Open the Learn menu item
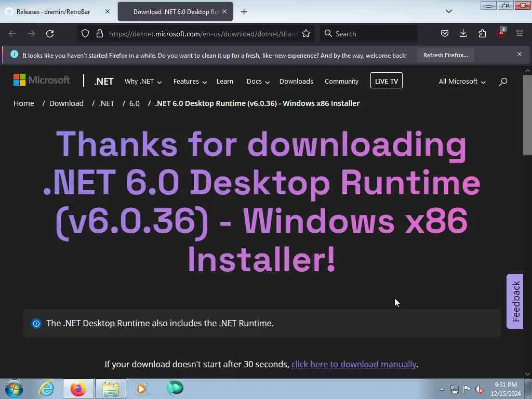This screenshot has width=532, height=399. (225, 82)
